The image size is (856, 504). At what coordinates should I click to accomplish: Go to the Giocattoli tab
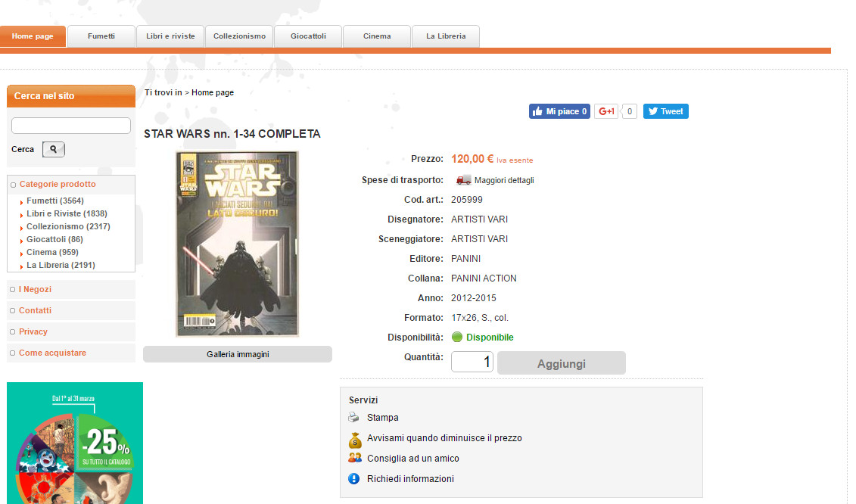click(308, 36)
